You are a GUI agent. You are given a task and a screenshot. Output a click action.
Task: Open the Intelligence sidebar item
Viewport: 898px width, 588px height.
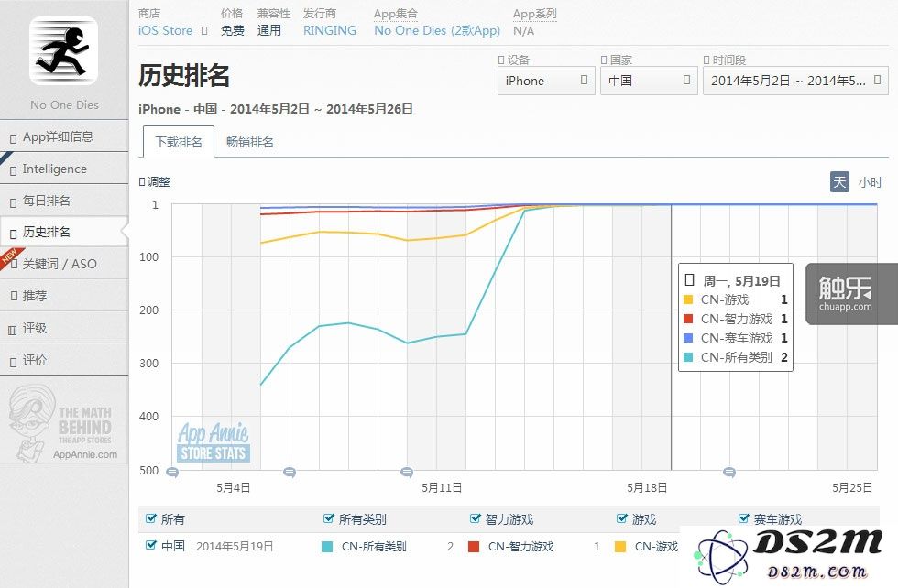click(64, 169)
